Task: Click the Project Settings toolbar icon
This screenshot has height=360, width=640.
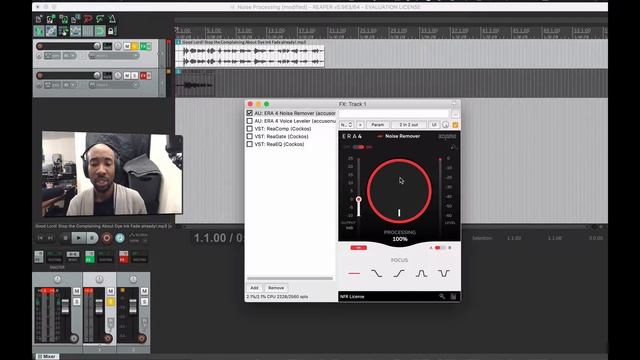Action: (76, 19)
